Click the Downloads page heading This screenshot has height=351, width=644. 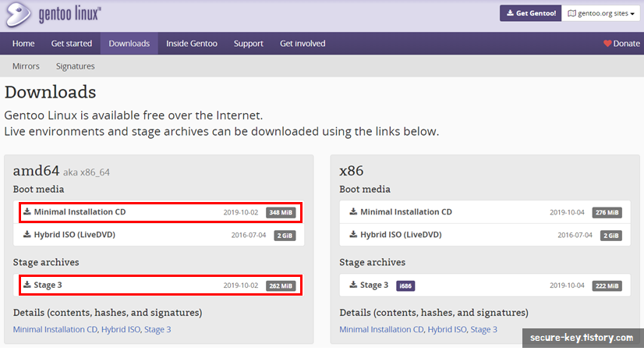[50, 92]
